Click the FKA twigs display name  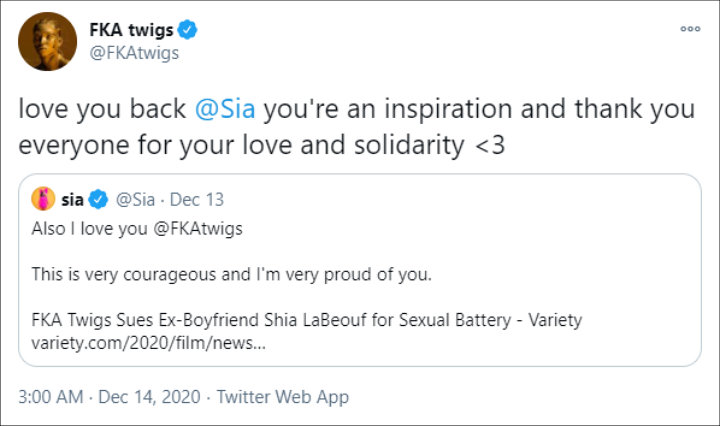tap(132, 29)
